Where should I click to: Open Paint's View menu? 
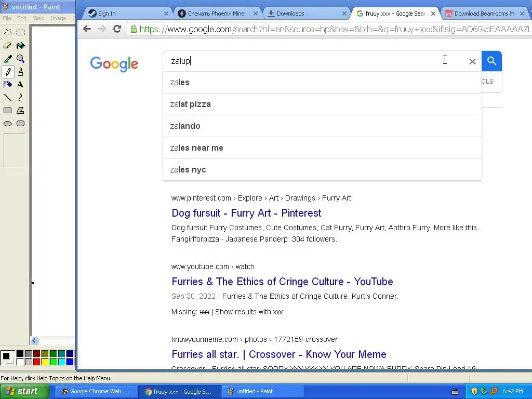click(x=38, y=18)
